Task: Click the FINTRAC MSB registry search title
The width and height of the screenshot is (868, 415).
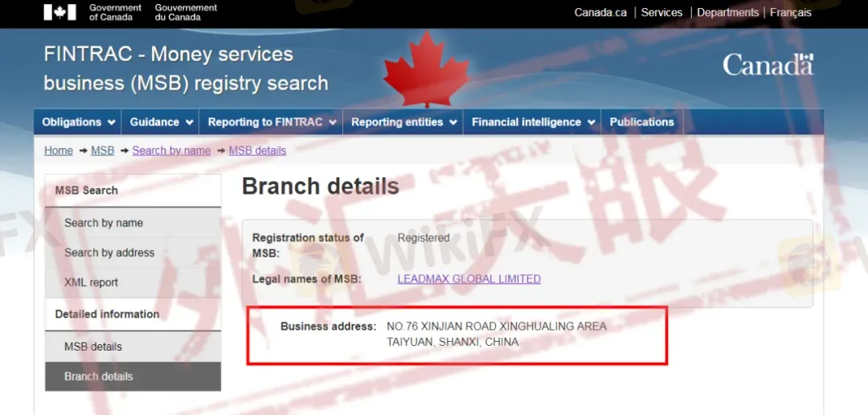Action: [x=186, y=68]
